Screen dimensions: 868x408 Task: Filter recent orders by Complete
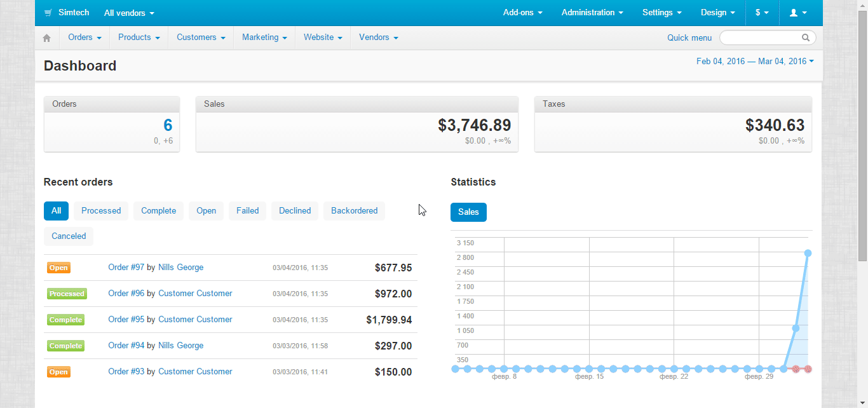(x=158, y=211)
